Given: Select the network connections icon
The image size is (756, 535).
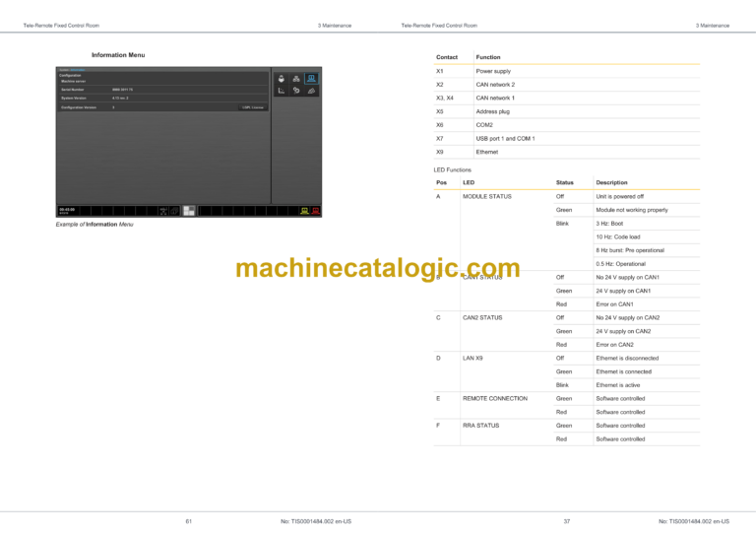Looking at the screenshot, I should 296,79.
